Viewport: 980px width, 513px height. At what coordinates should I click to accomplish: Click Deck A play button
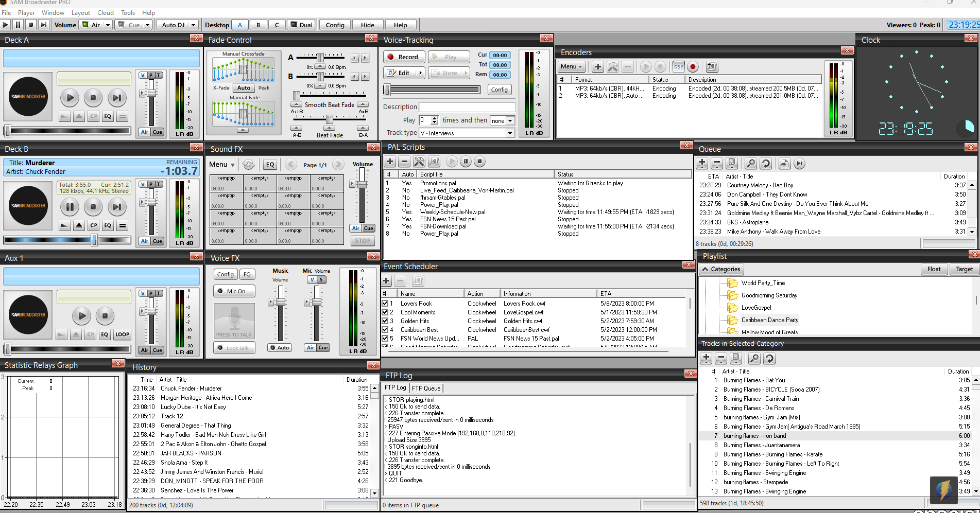(x=70, y=98)
